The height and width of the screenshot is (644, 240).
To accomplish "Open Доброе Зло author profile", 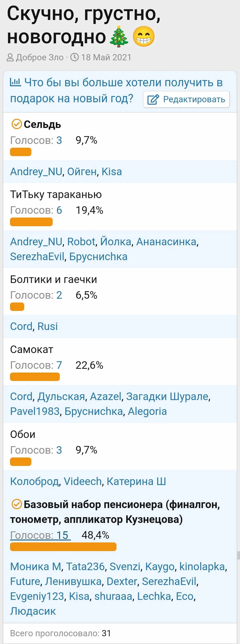I will (40, 57).
